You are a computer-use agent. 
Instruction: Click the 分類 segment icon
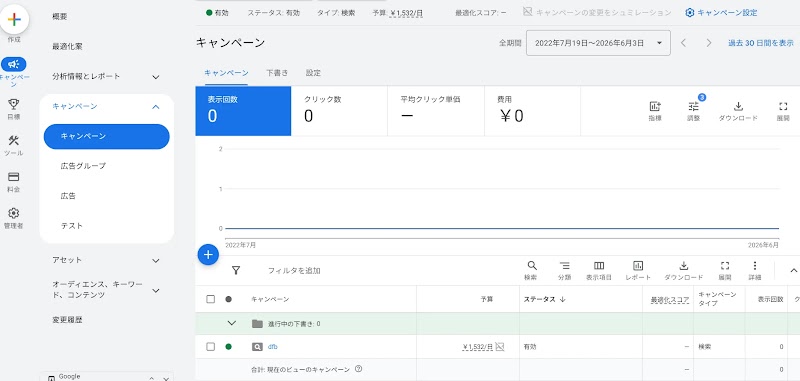point(564,266)
